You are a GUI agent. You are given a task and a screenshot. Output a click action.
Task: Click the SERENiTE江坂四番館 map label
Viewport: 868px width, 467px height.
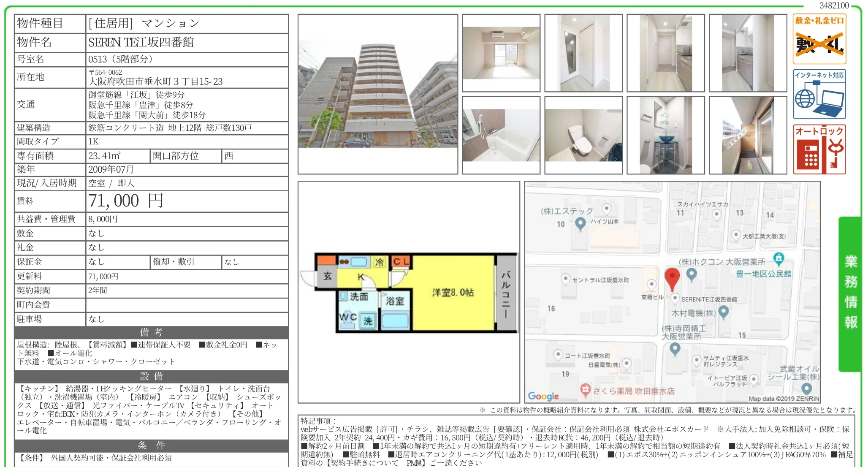tap(709, 299)
